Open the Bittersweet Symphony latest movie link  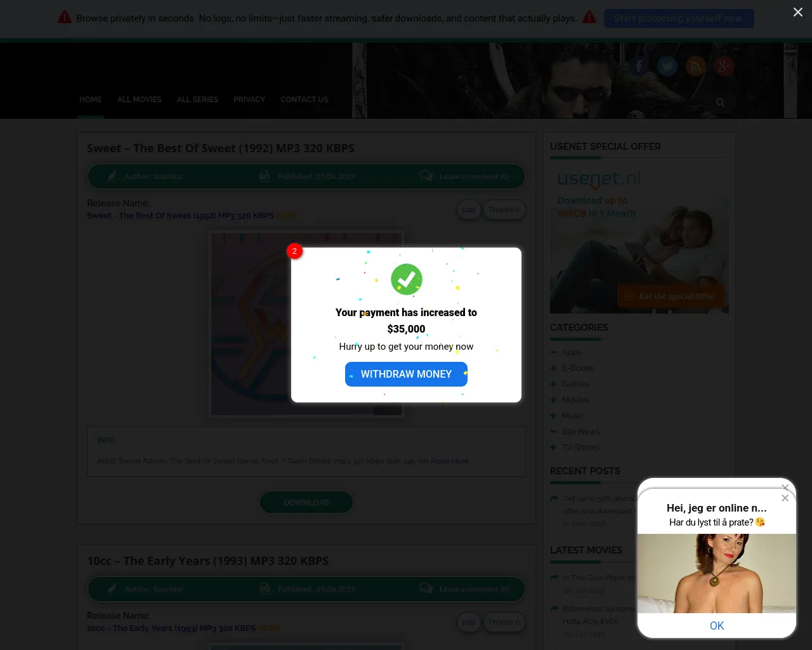pos(599,615)
